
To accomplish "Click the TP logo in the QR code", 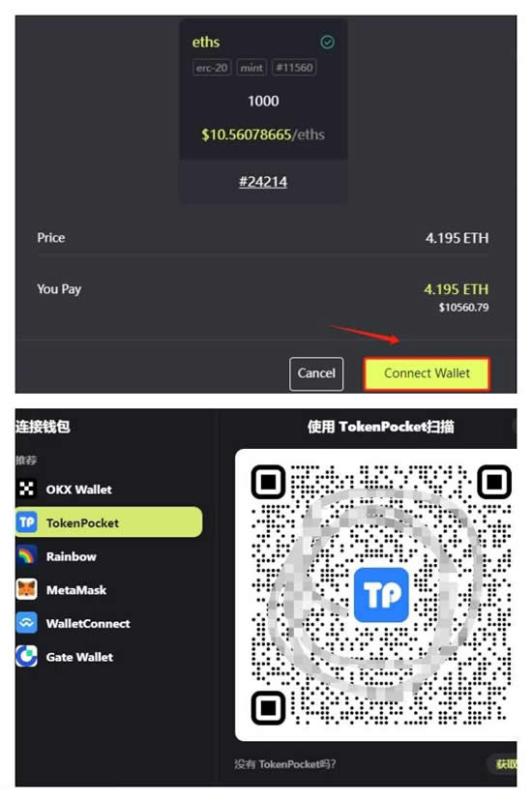I will pos(381,594).
